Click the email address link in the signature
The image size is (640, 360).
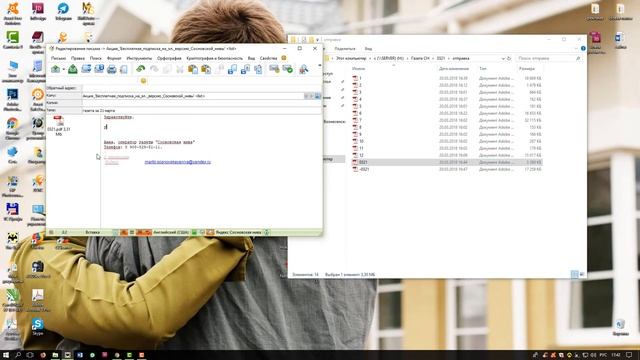click(178, 162)
